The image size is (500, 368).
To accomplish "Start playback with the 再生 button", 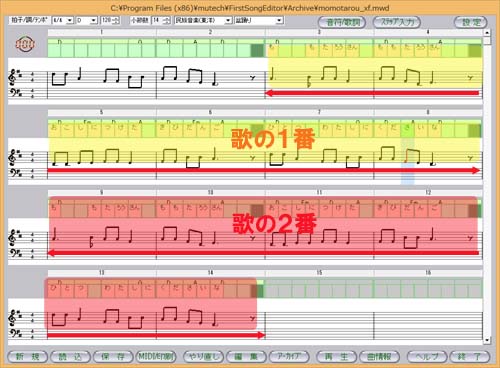I will 336,357.
